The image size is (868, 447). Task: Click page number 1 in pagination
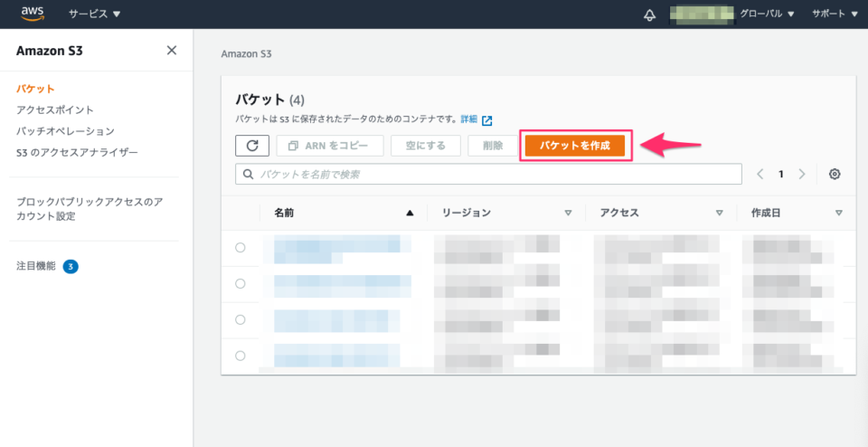click(x=781, y=174)
